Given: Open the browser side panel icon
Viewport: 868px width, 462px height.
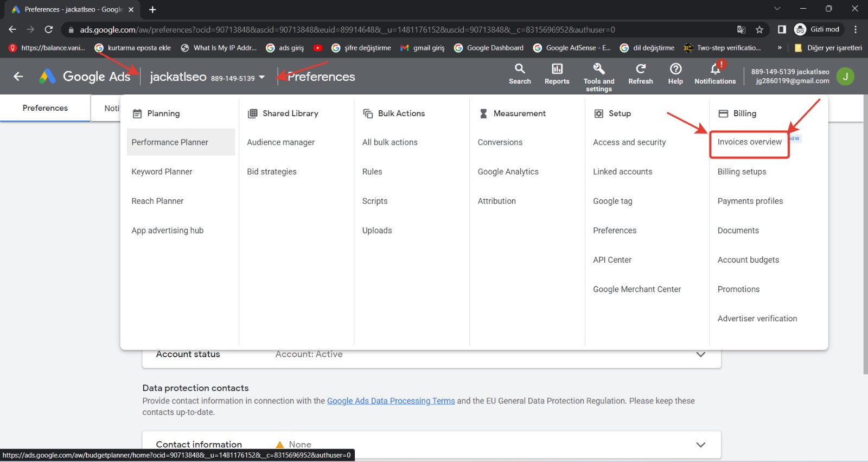Looking at the screenshot, I should [782, 29].
